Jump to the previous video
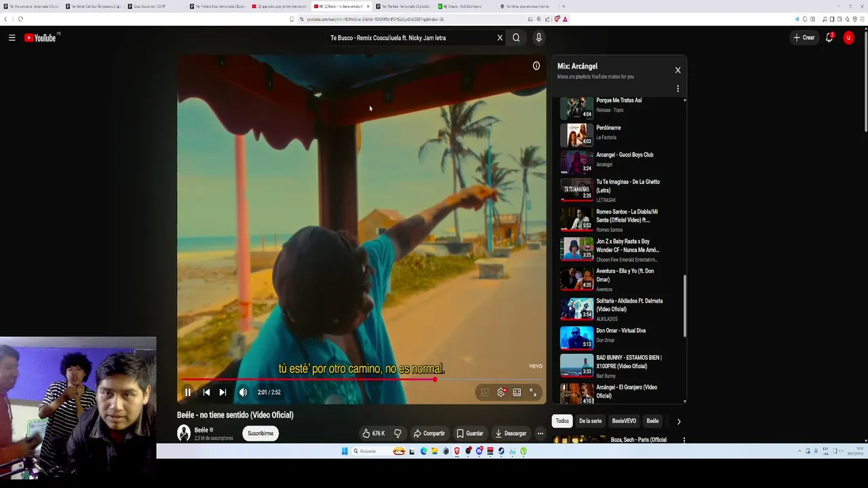 [206, 392]
